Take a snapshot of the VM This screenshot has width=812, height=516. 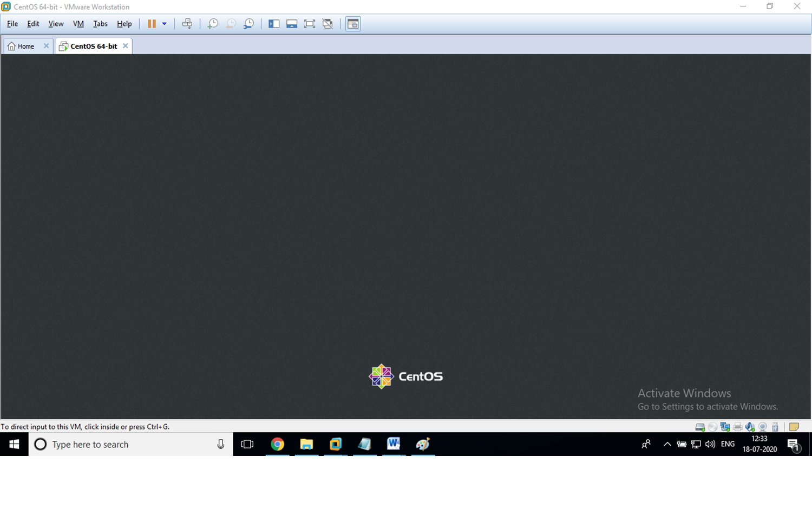pyautogui.click(x=212, y=23)
